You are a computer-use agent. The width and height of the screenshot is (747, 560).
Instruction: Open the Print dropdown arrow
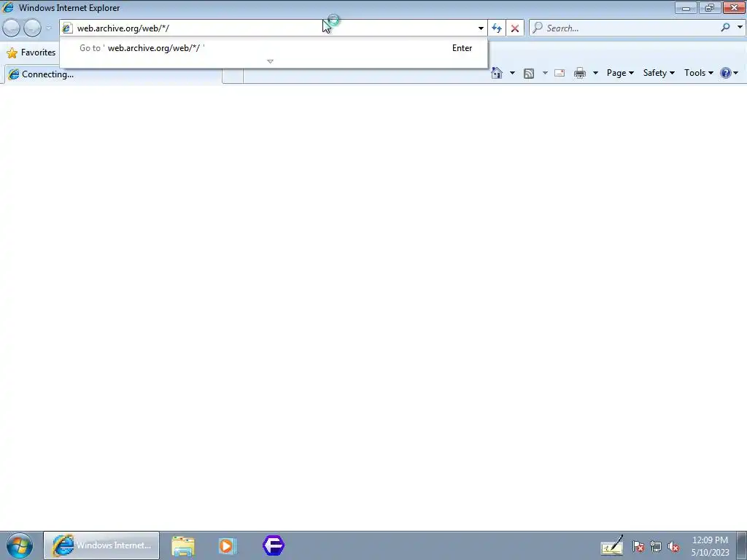(595, 73)
